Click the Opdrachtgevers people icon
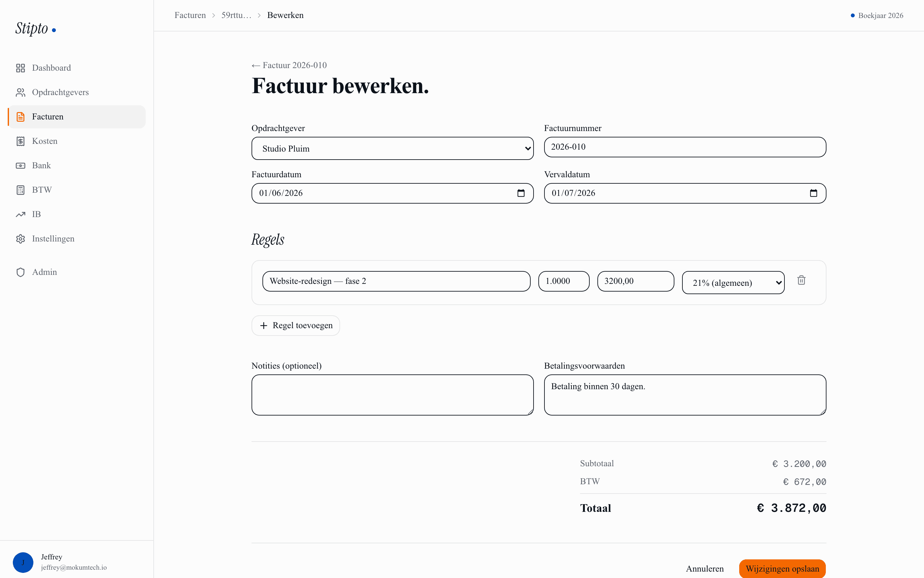924x578 pixels. pyautogui.click(x=21, y=92)
